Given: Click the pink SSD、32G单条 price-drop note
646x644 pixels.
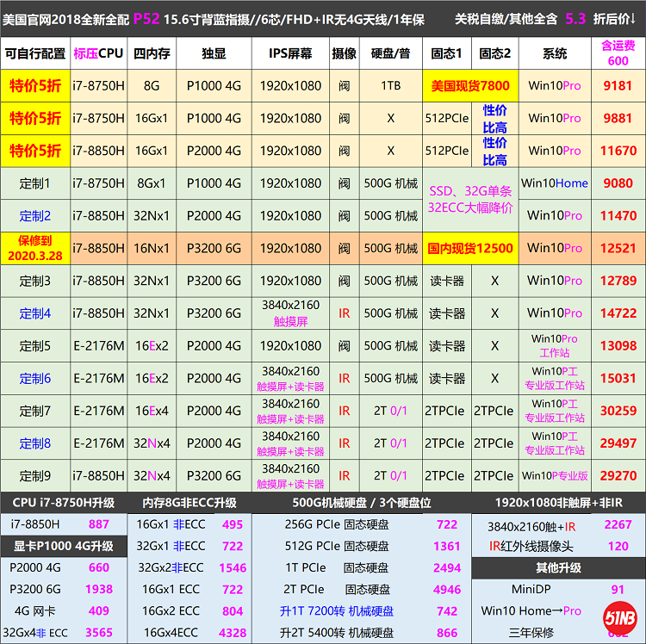Looking at the screenshot, I should tap(469, 199).
